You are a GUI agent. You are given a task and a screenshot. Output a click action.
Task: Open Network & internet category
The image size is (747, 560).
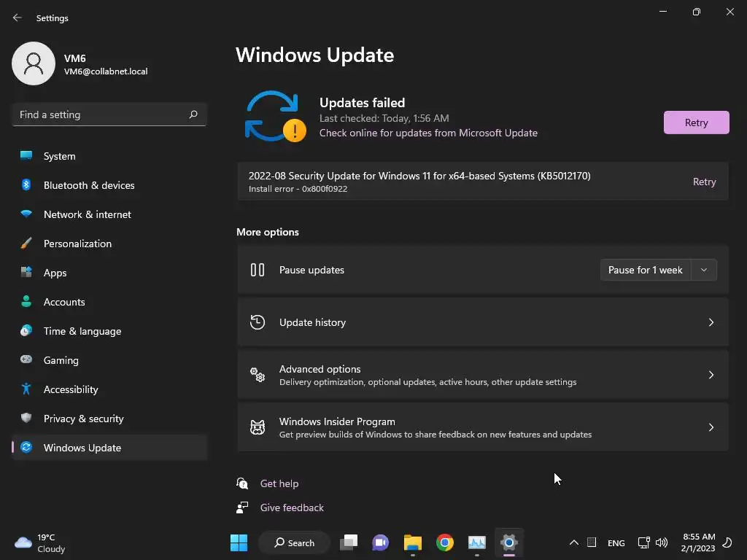coord(109,214)
